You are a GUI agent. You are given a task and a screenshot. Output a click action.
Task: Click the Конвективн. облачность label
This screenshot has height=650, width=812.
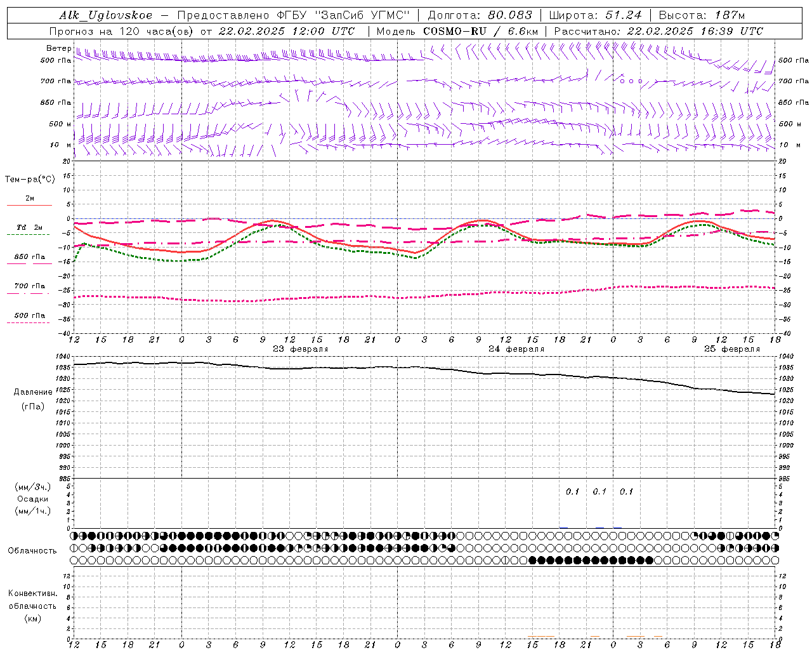point(32,600)
